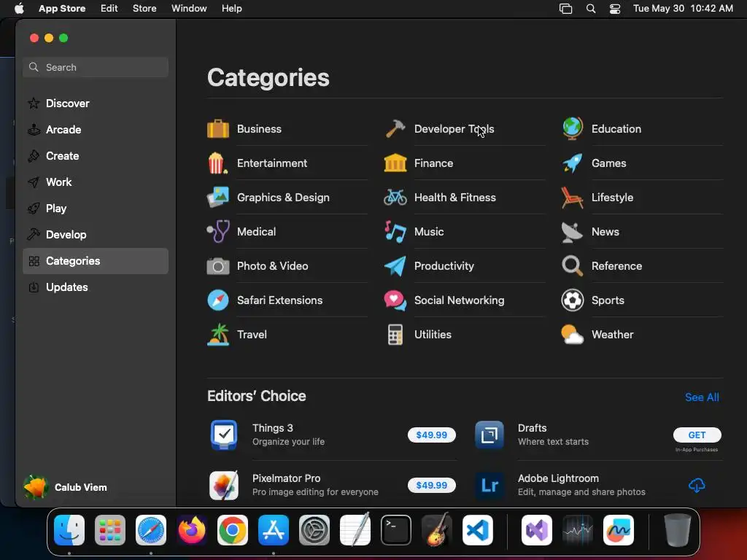This screenshot has height=560, width=747.
Task: Open Social Networking chat bubble icon
Action: coord(395,300)
